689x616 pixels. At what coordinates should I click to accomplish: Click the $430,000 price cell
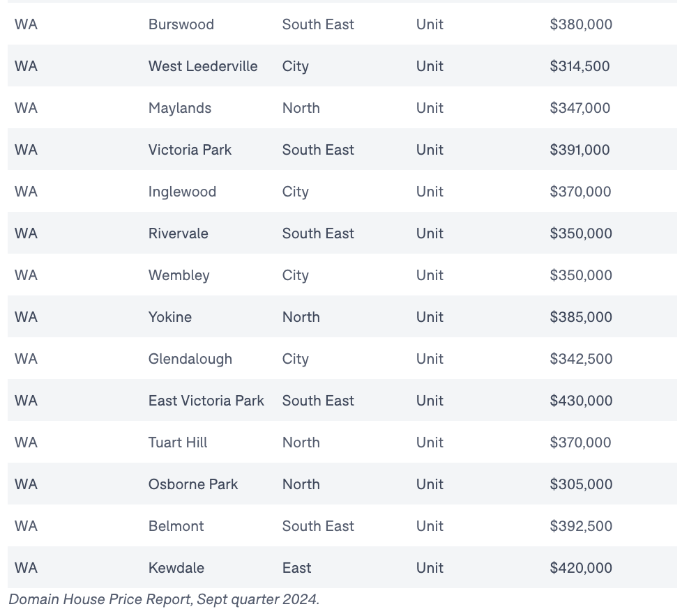point(581,401)
